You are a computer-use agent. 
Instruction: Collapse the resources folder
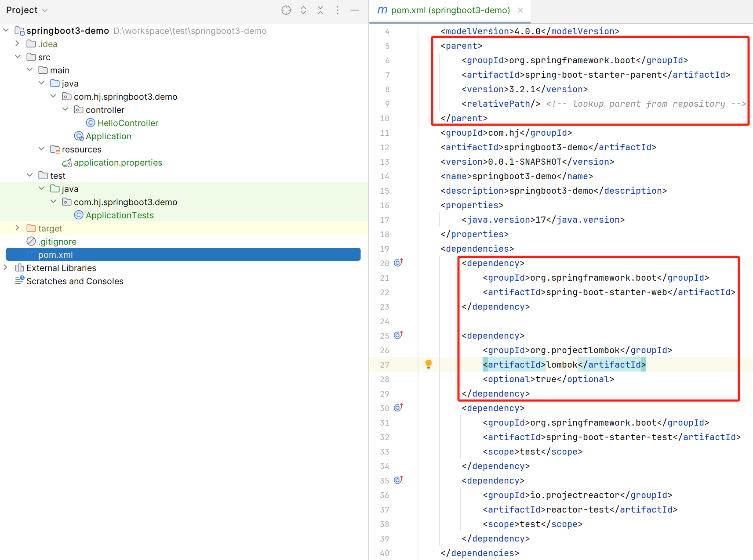pyautogui.click(x=41, y=149)
